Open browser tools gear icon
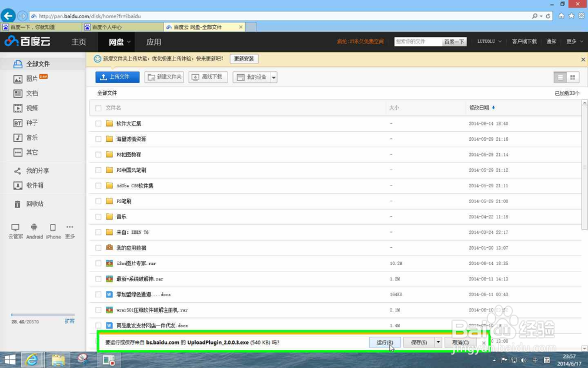Image resolution: width=588 pixels, height=368 pixels. pos(582,16)
